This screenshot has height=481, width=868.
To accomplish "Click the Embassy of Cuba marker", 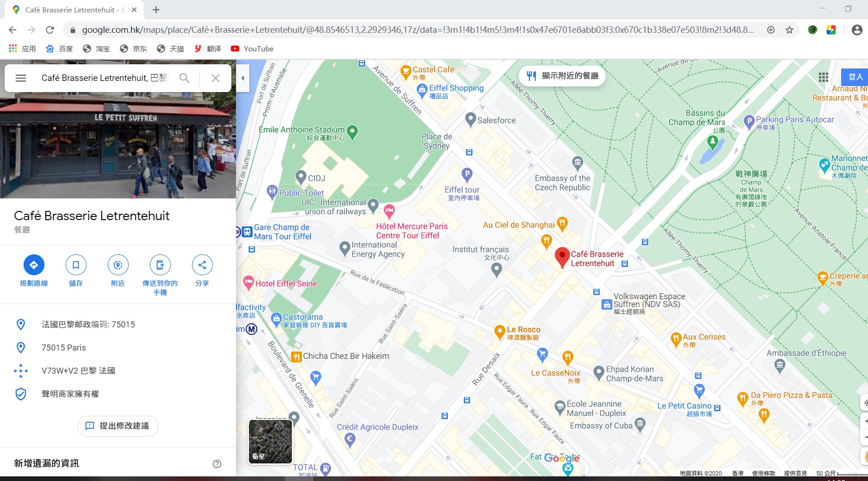I will (640, 424).
